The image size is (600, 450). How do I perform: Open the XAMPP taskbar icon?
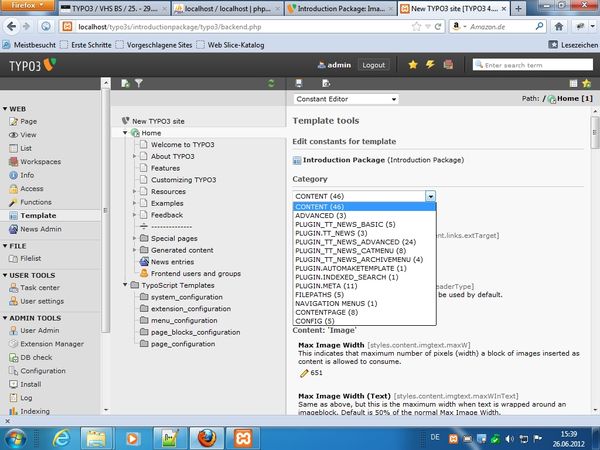243,439
